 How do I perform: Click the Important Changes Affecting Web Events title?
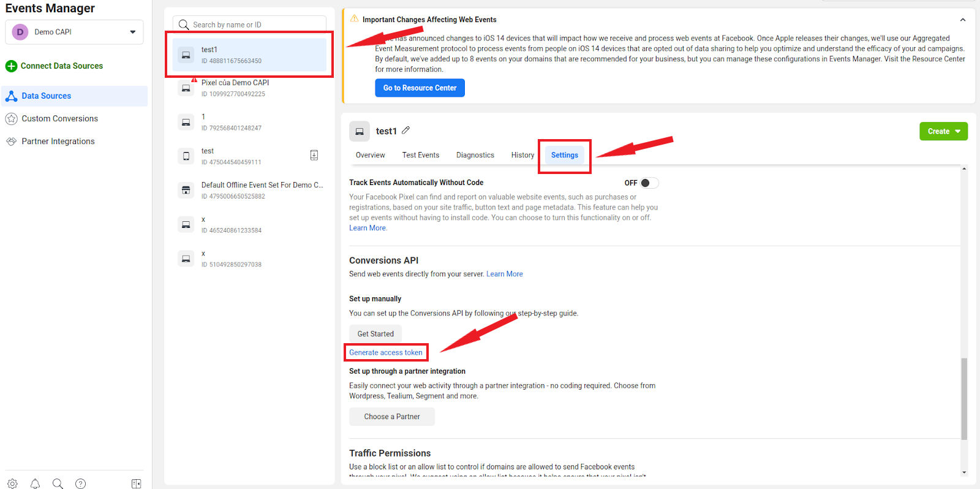(x=429, y=20)
